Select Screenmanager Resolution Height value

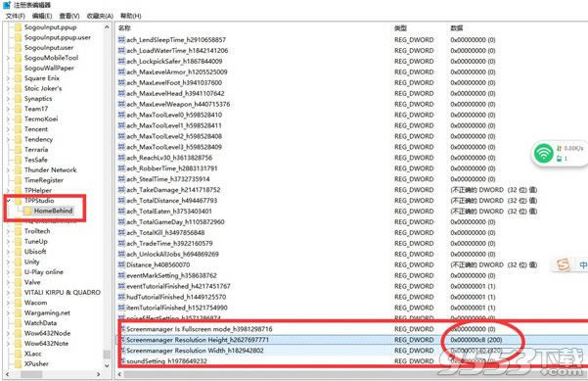pyautogui.click(x=198, y=340)
